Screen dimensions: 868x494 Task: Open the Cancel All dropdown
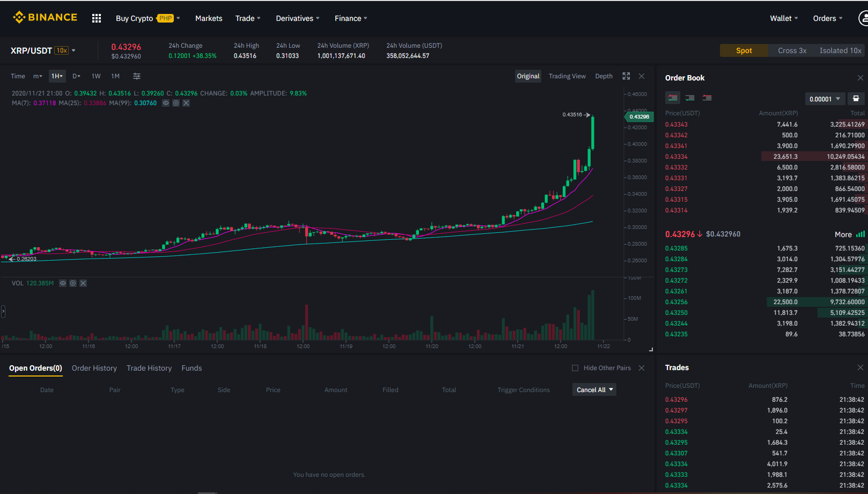(594, 390)
